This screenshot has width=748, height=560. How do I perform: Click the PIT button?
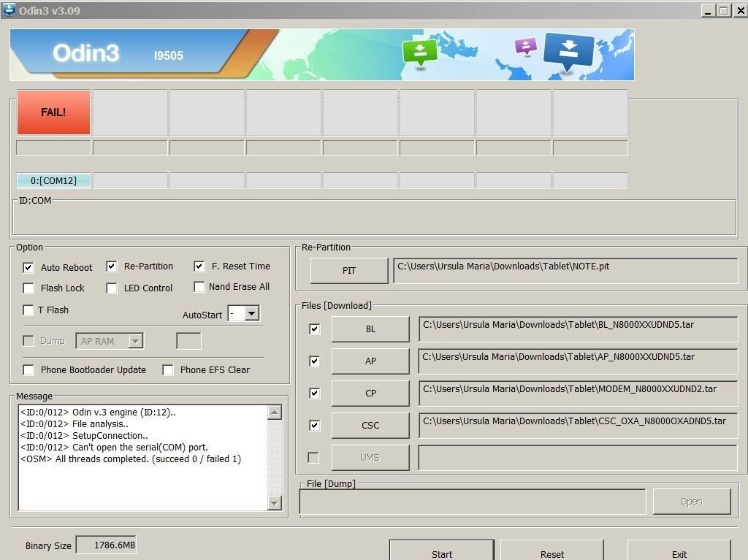point(349,270)
